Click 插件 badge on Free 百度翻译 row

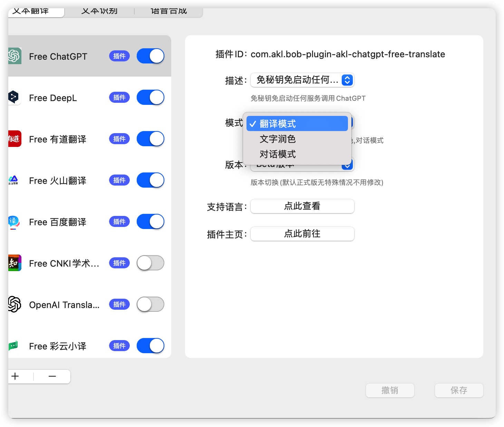[119, 221]
